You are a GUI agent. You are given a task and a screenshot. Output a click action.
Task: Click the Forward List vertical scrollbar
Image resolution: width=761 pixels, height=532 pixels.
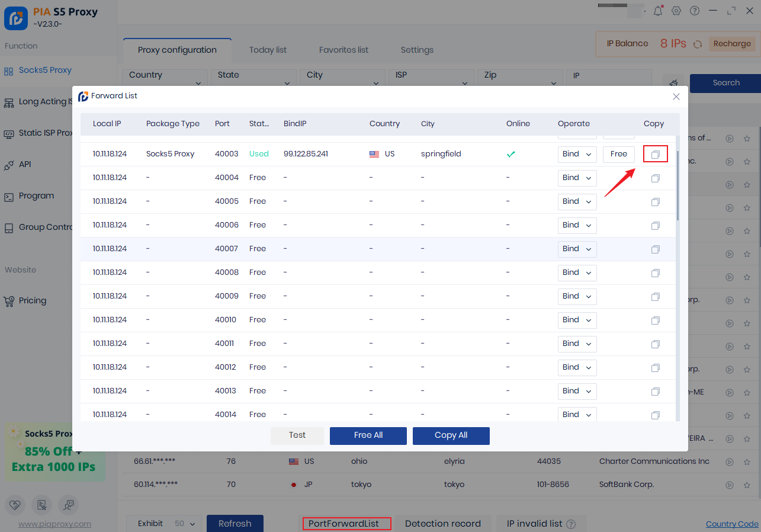point(677,184)
